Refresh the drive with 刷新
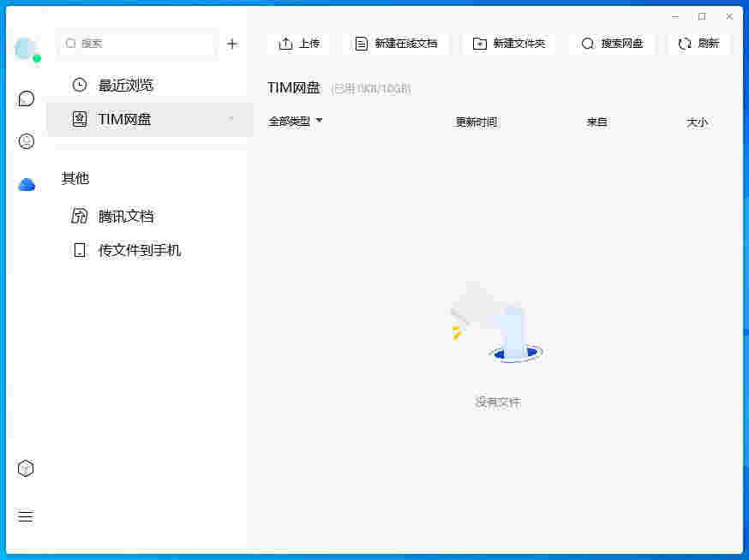This screenshot has height=560, width=749. (x=699, y=43)
